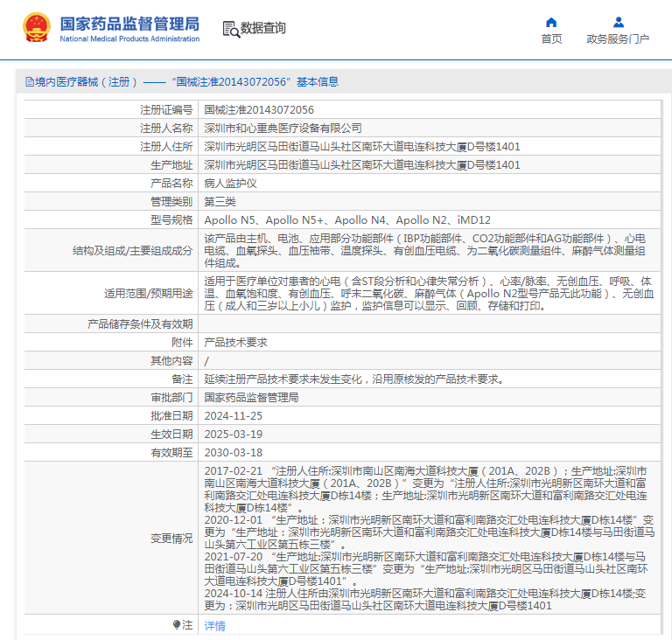Click the 有效期至 row label
Viewport: 672px width, 640px height.
(x=171, y=453)
